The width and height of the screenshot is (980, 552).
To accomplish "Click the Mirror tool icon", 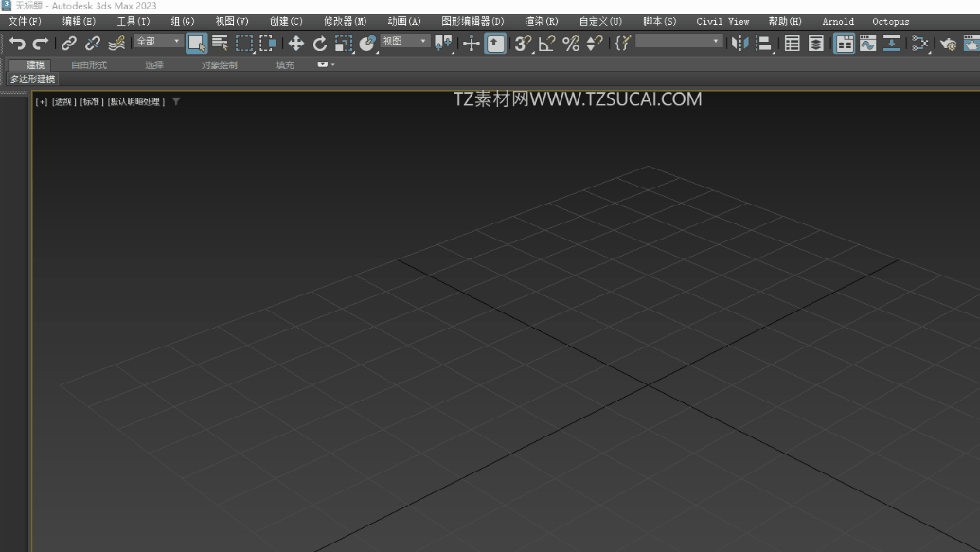I will (x=740, y=44).
